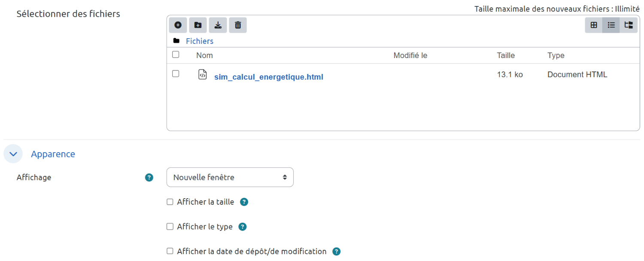Open the Affichage dropdown Nouvelle fenêtre

230,177
